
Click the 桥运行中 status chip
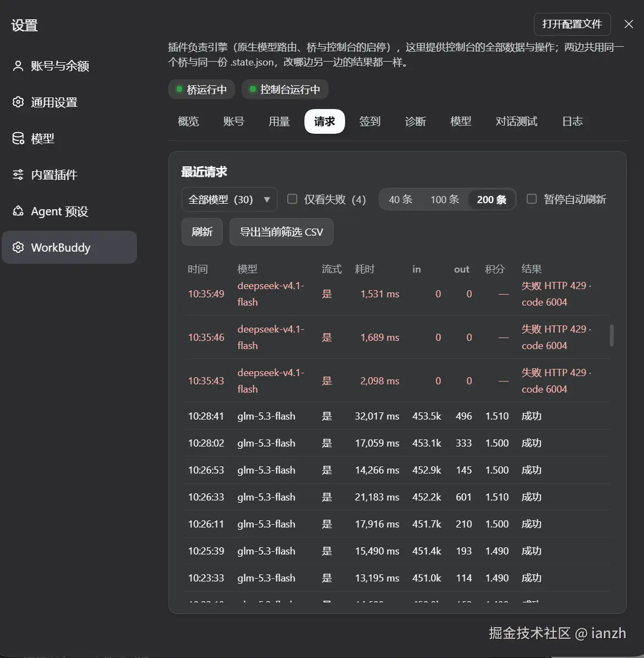click(202, 89)
